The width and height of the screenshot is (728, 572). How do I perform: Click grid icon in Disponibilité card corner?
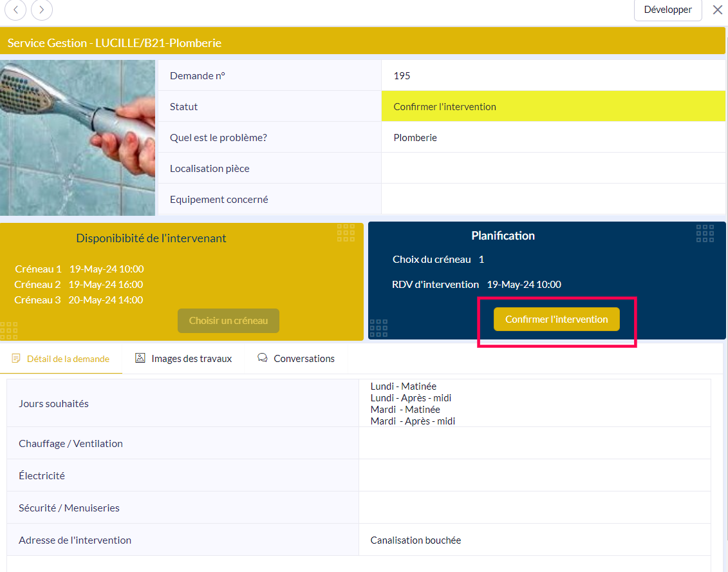point(346,233)
